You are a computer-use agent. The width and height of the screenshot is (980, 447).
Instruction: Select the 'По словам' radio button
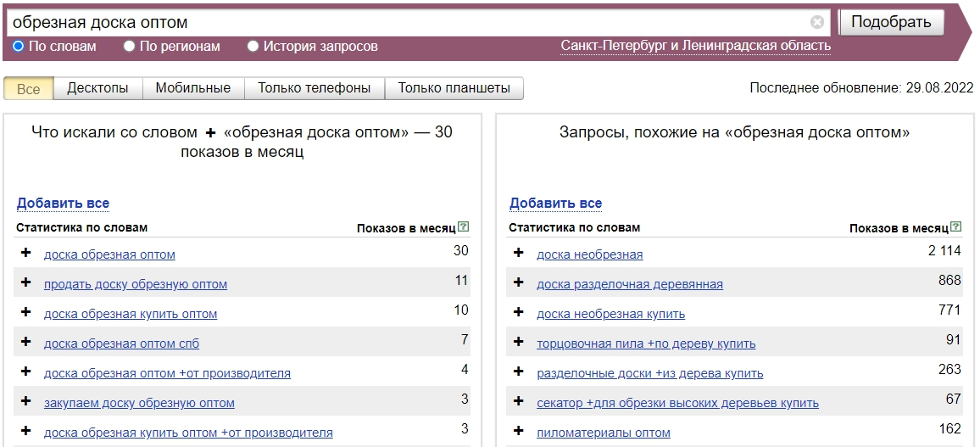tap(19, 47)
